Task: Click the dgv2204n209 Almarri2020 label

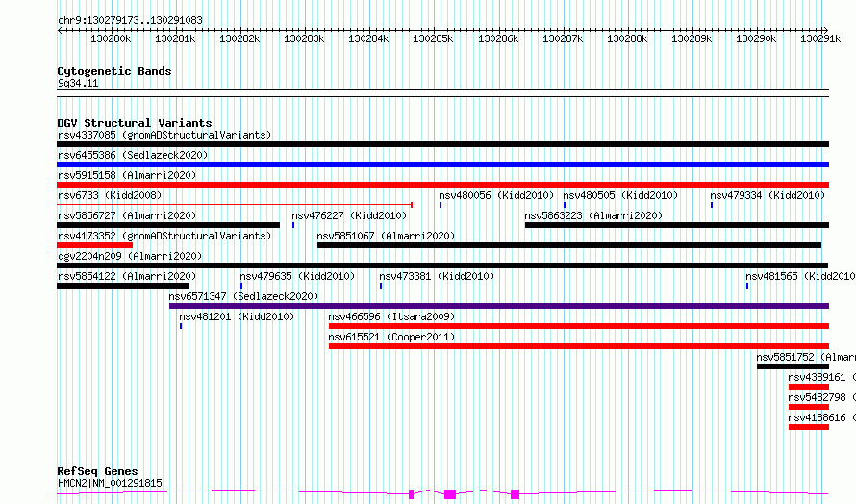Action: point(130,256)
